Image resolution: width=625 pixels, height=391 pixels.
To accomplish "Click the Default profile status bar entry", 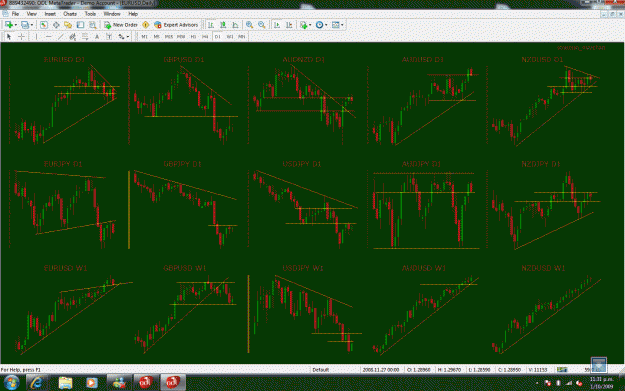I will coord(320,370).
